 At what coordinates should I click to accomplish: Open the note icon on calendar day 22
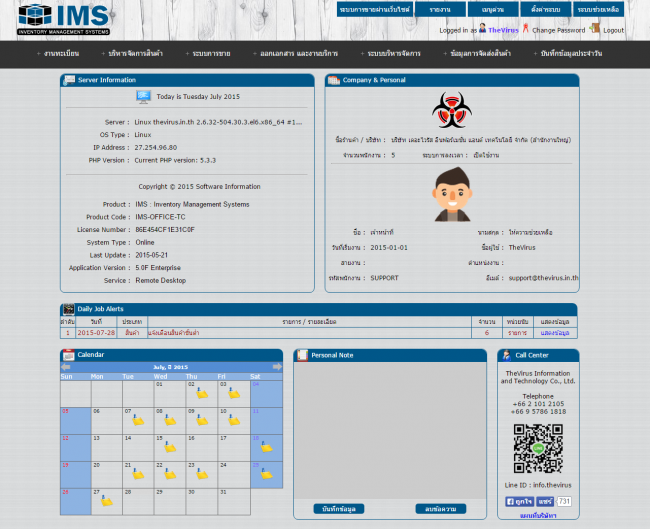tap(170, 474)
